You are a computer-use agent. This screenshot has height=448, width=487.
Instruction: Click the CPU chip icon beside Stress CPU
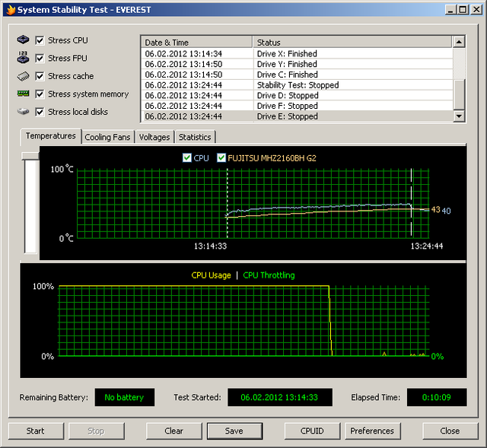[23, 40]
